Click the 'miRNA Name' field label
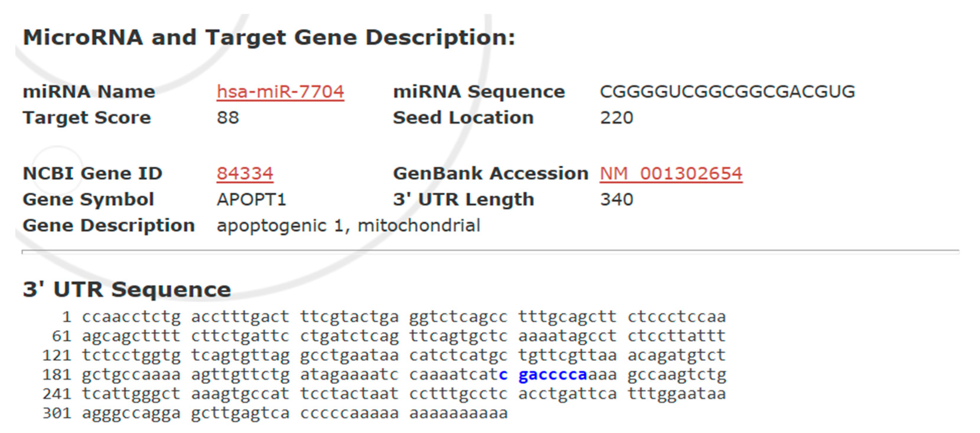Image resolution: width=980 pixels, height=433 pixels. pos(89,92)
